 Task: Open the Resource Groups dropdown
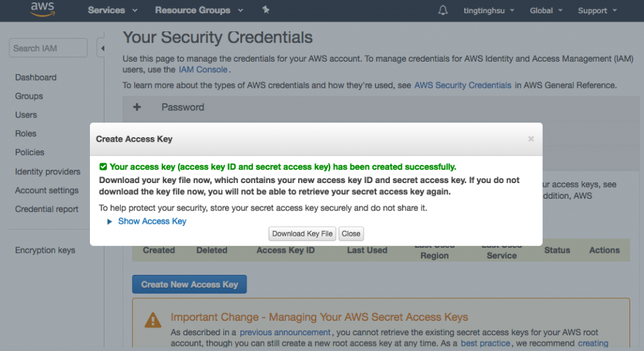(x=192, y=10)
